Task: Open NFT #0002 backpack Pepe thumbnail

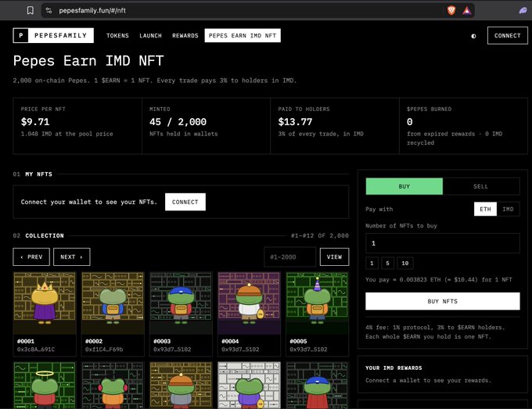Action: (x=113, y=303)
